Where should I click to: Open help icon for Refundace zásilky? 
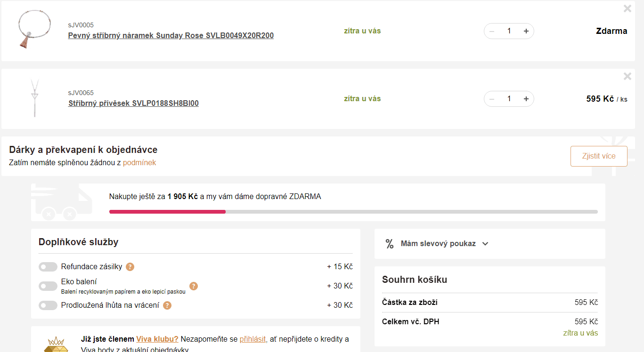(130, 267)
